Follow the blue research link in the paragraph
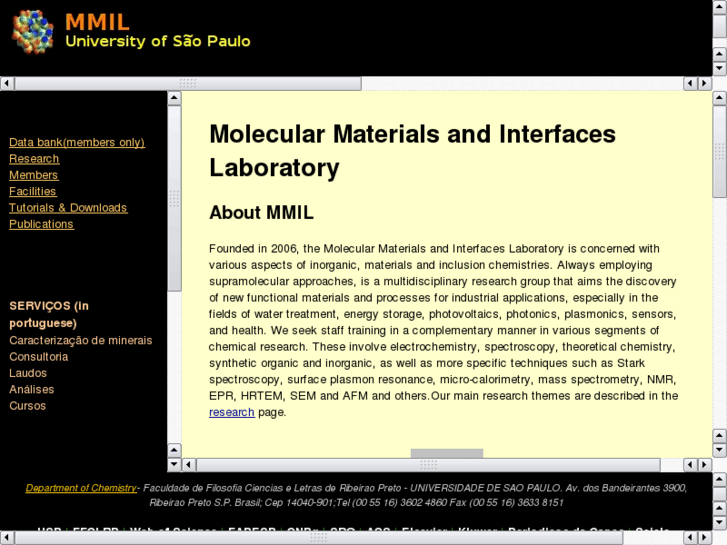This screenshot has width=727, height=545. (x=231, y=412)
